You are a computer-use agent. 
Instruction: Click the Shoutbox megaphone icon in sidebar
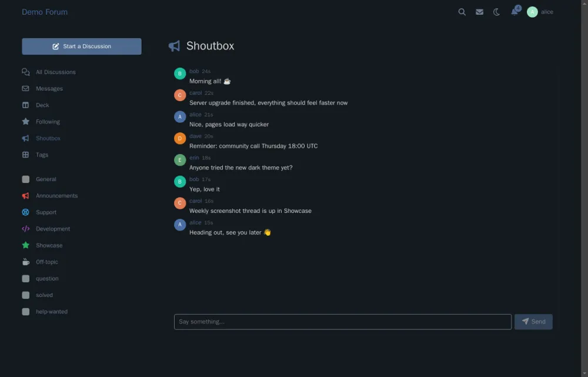[x=25, y=138]
